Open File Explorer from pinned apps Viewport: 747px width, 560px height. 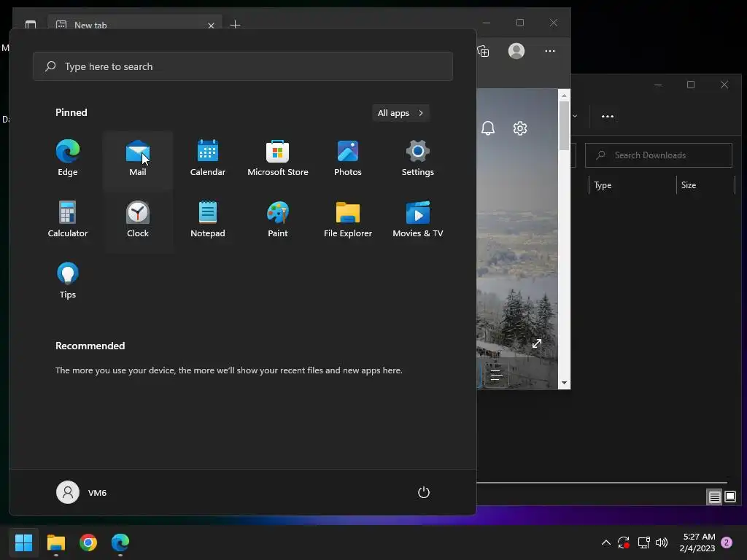(x=348, y=219)
